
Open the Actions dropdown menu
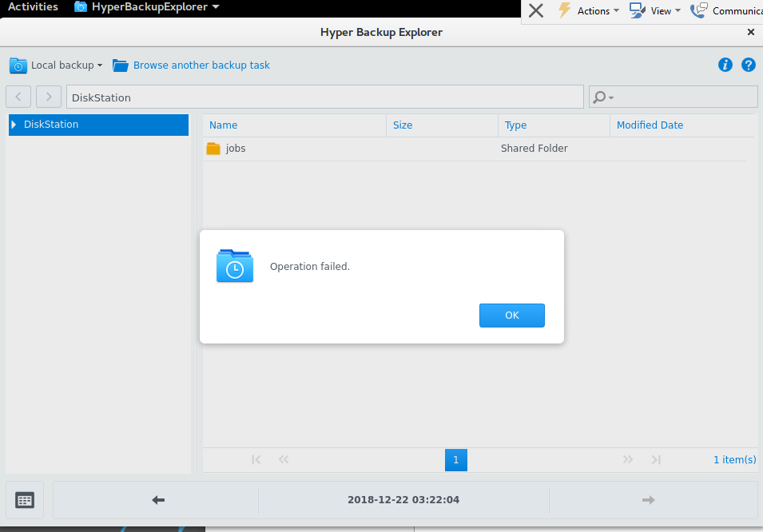[598, 10]
